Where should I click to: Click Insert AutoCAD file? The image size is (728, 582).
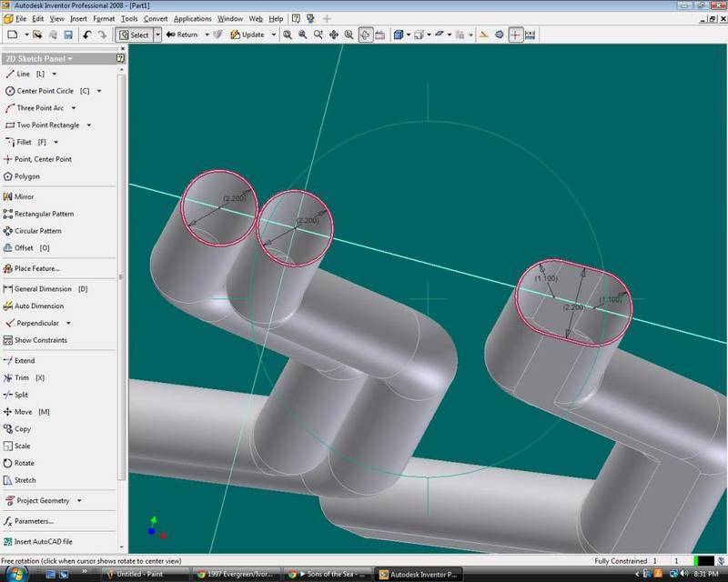(43, 541)
